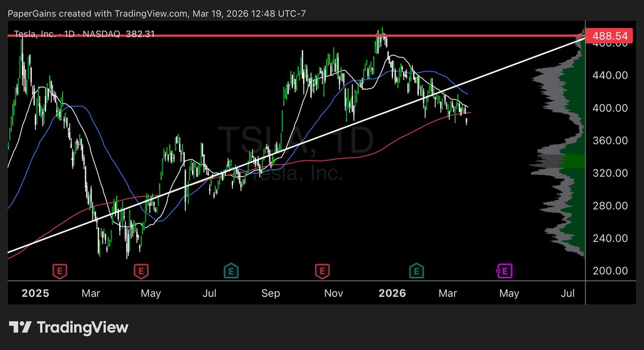Select the green earnings marker after 2026 label
Viewport: 644px width, 350px height.
pyautogui.click(x=416, y=271)
